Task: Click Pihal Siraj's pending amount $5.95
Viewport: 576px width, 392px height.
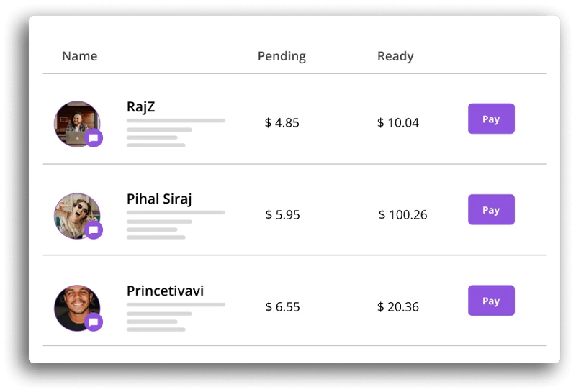Action: (282, 215)
